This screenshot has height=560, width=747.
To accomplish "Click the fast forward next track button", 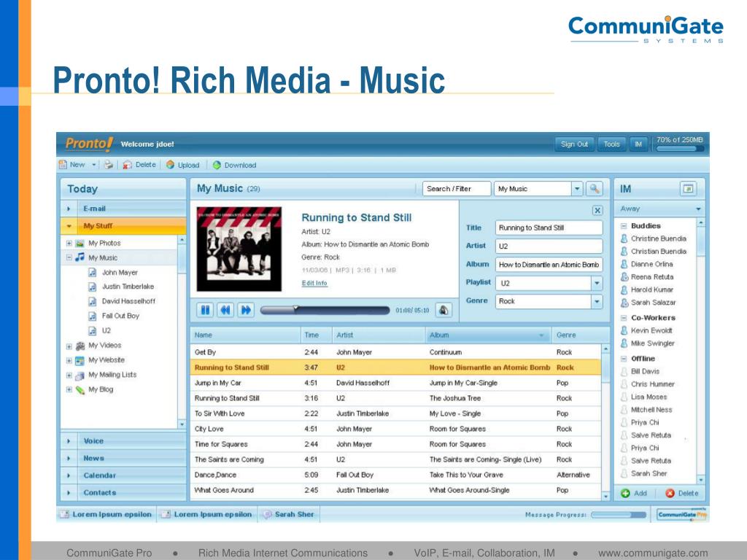I will pyautogui.click(x=246, y=310).
